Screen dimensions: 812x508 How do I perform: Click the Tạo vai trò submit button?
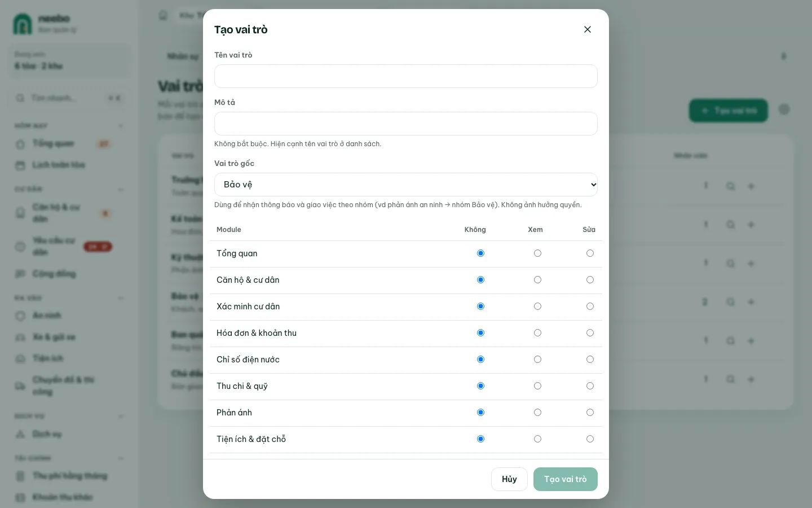(x=566, y=479)
